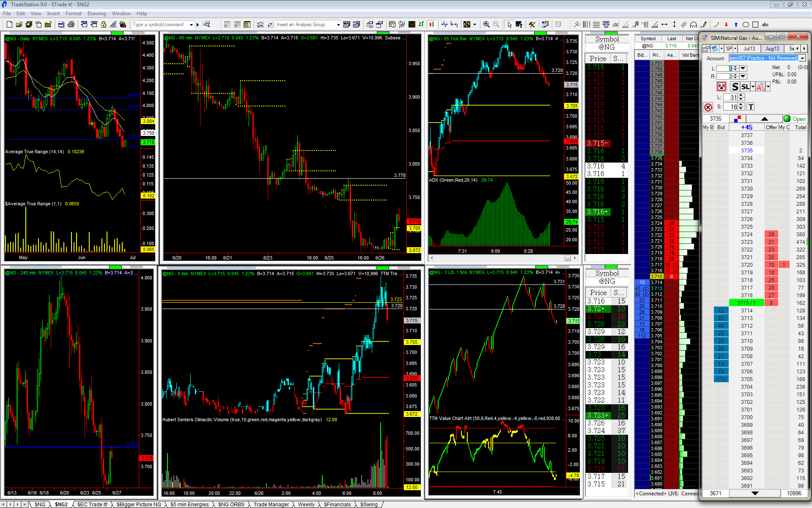This screenshot has height=508, width=812.
Task: Switch to the $NG ORBS workspace tab
Action: (231, 504)
